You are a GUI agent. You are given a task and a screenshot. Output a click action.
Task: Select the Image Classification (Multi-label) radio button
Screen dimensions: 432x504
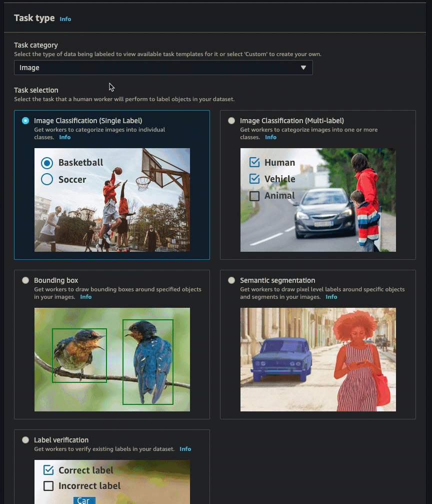coord(231,121)
